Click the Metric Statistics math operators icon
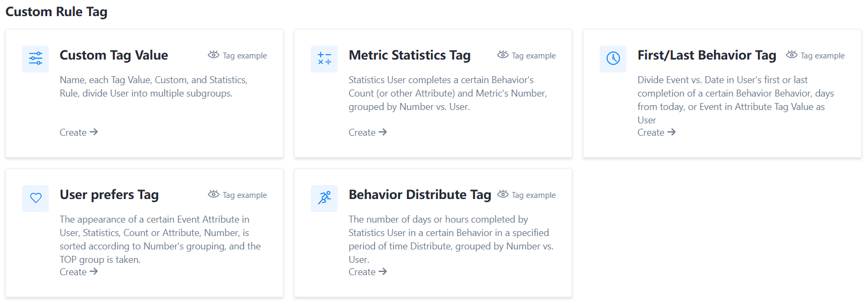 (x=324, y=58)
